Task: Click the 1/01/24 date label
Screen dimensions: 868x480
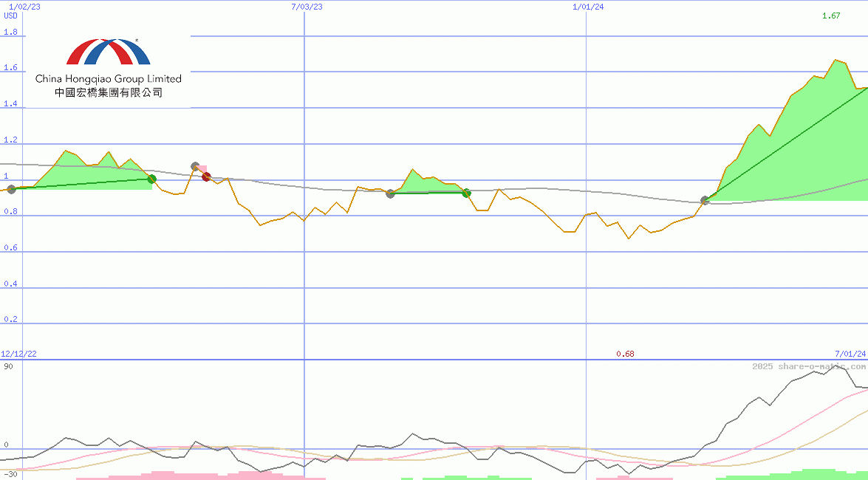Action: point(588,7)
